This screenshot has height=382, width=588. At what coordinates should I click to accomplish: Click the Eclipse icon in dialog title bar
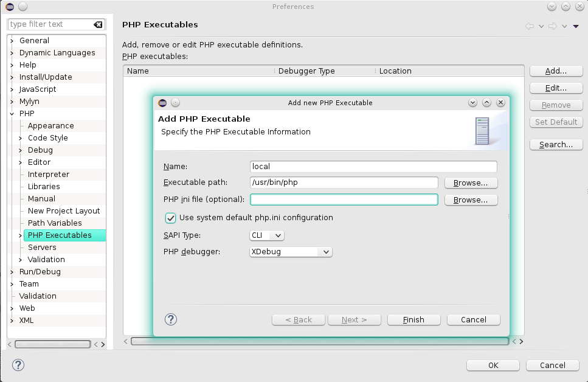[x=162, y=103]
